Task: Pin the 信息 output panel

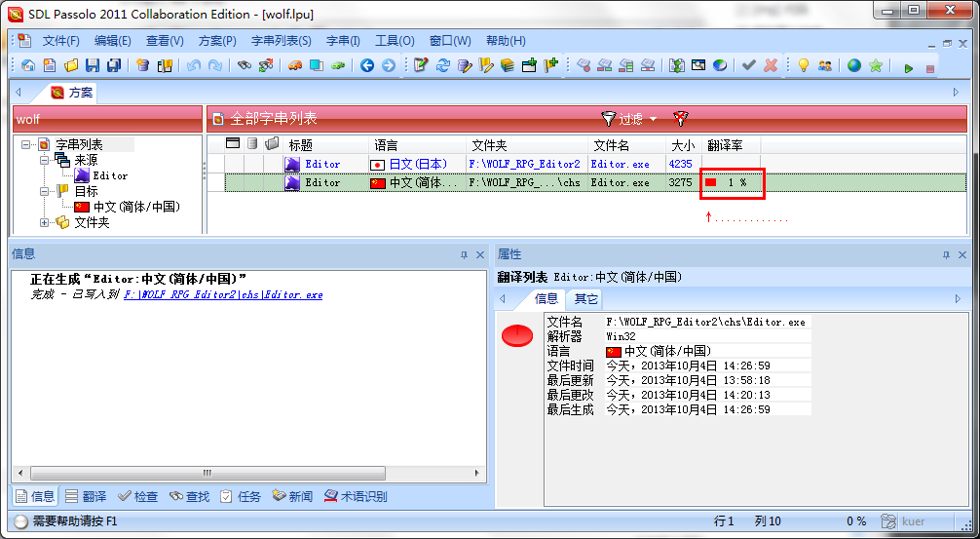Action: click(x=464, y=254)
